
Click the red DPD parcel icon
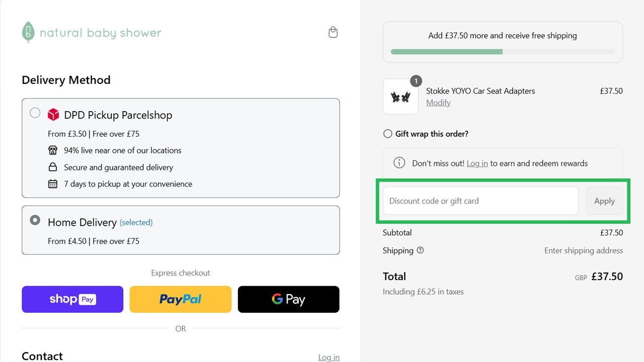[x=53, y=114]
